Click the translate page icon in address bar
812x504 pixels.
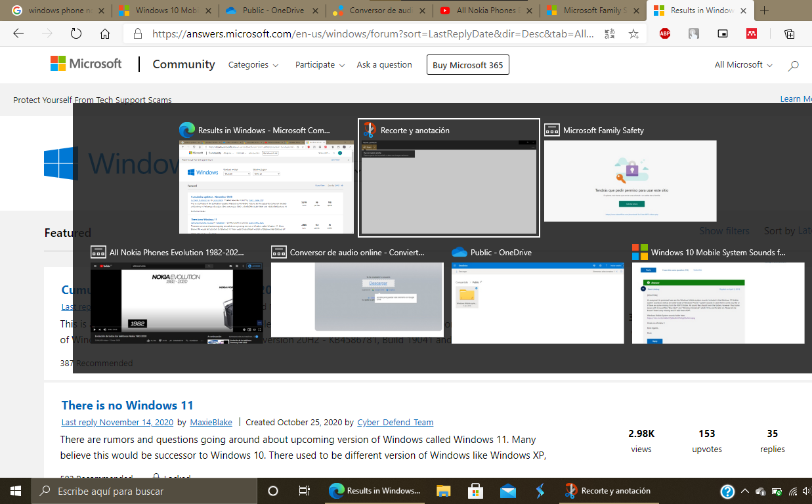[x=610, y=34]
